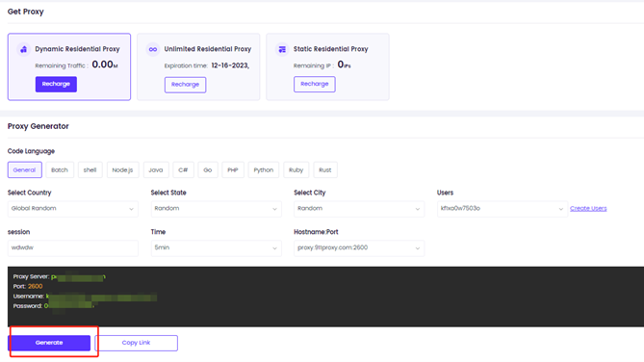Click the expiration date 12-16-2023
The width and height of the screenshot is (644, 362).
(230, 65)
